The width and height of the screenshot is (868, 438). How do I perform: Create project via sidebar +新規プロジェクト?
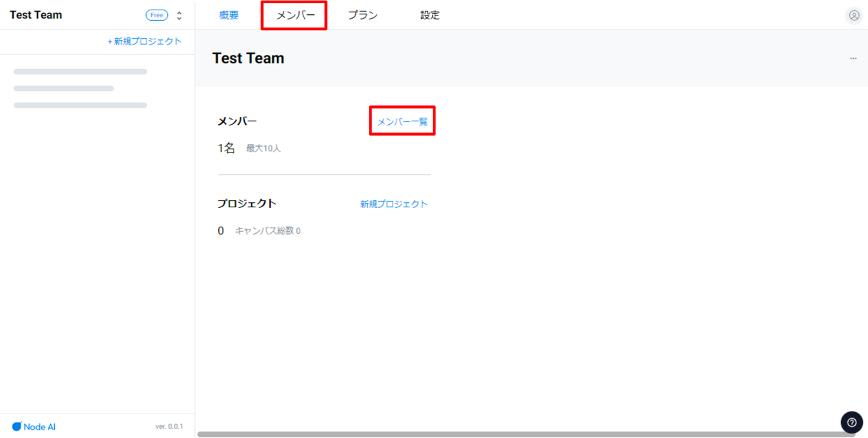tap(144, 41)
